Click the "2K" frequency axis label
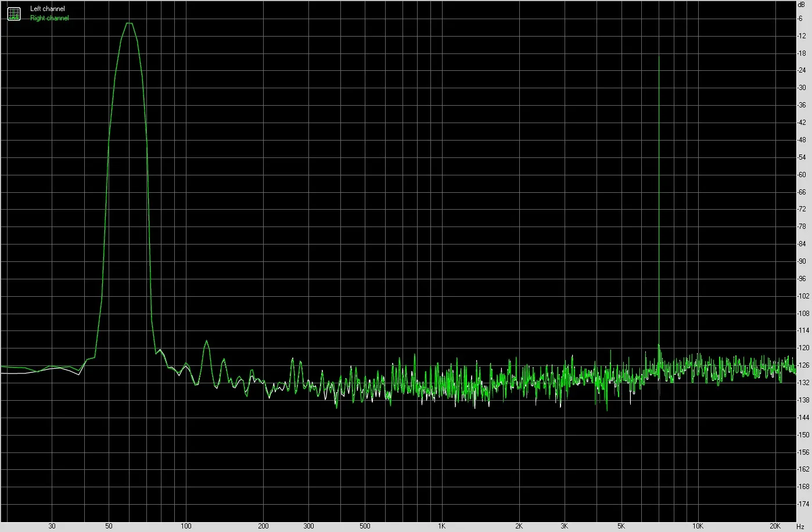This screenshot has height=532, width=812. [519, 526]
